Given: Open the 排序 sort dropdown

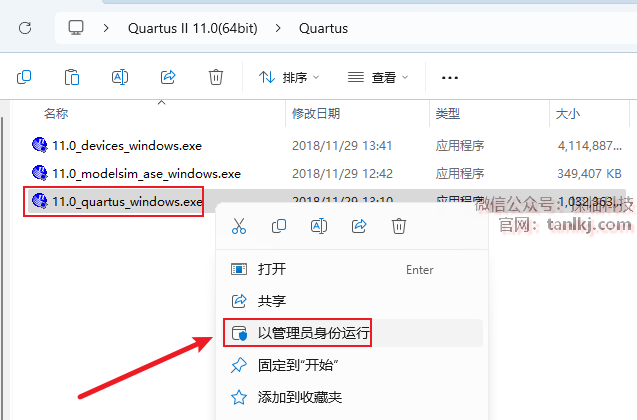Looking at the screenshot, I should pos(289,77).
